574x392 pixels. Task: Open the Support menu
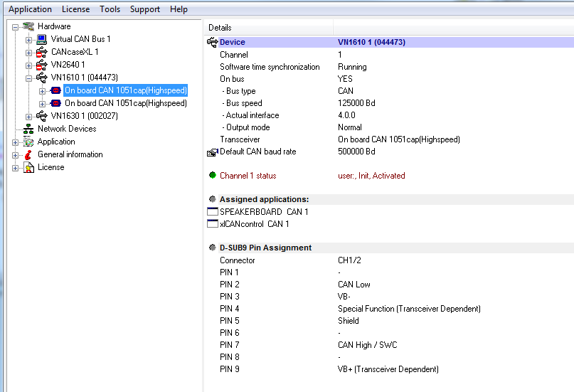[x=145, y=9]
